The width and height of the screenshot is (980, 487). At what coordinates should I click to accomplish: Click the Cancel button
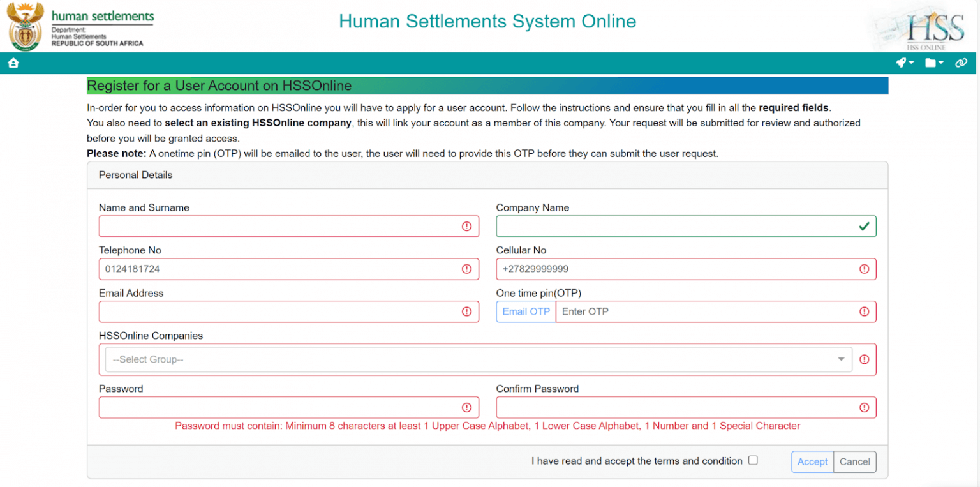(x=854, y=461)
